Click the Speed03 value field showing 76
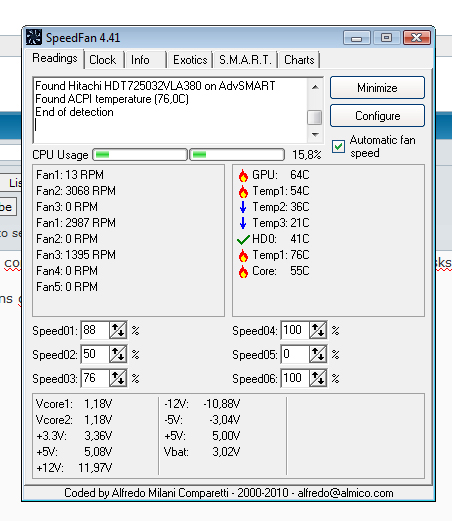Screen dimensions: 452x521 (x=95, y=378)
